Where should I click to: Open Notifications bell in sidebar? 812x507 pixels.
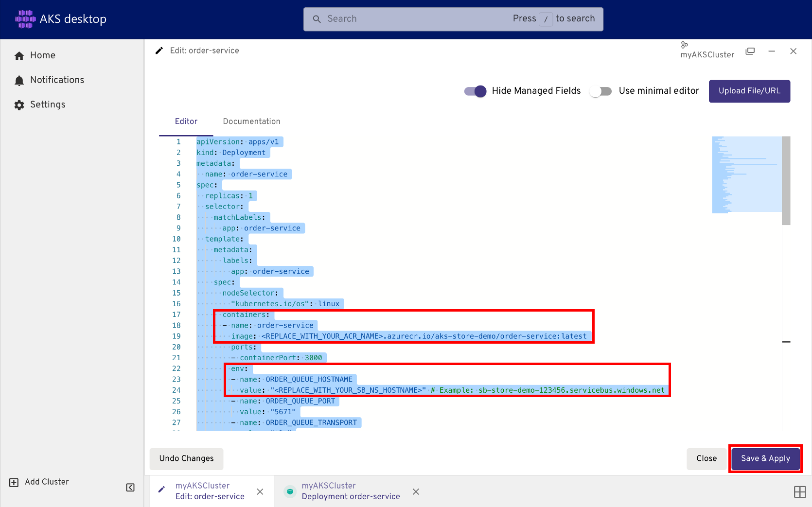(x=19, y=80)
